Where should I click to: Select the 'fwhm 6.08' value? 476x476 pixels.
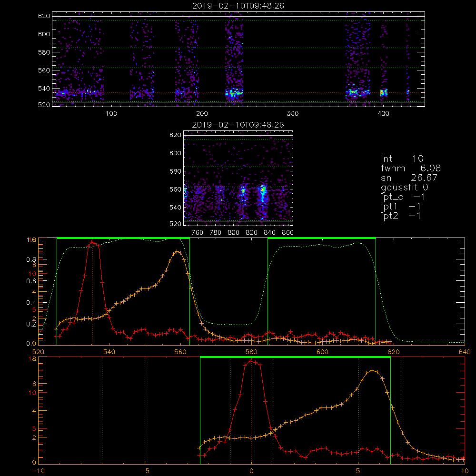[x=411, y=168]
